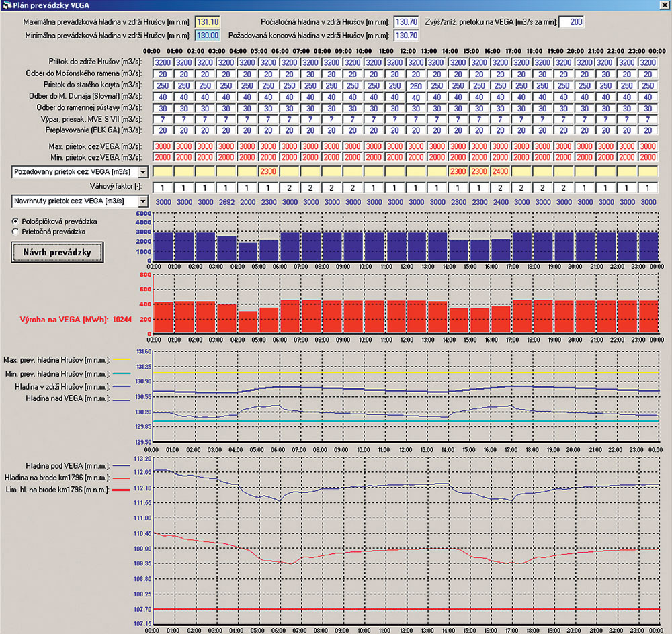Close the Plán prevádzky VEGA window
This screenshot has width=672, height=634.
point(664,5)
